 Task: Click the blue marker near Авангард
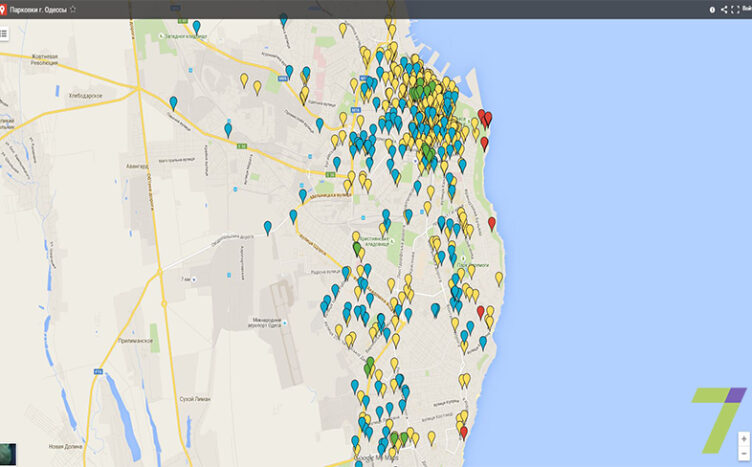228,128
